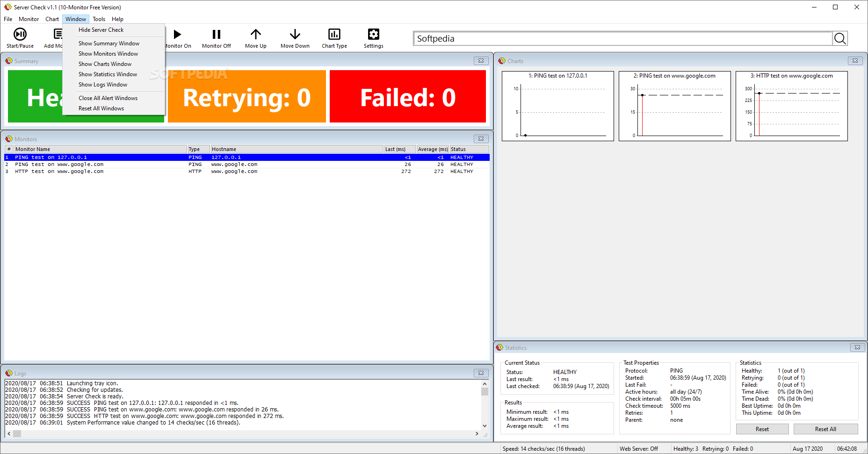Close the Charts panel
868x454 pixels.
855,61
